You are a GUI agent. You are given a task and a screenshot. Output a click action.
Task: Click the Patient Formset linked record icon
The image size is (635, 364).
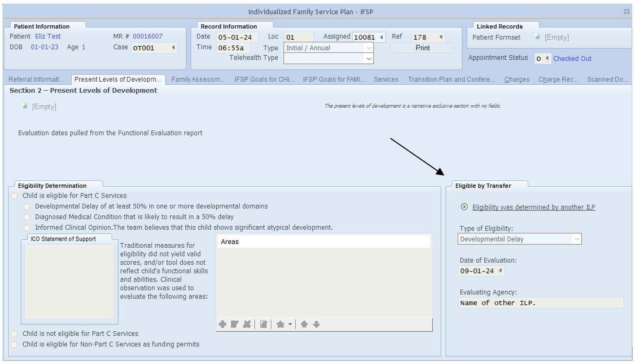538,37
